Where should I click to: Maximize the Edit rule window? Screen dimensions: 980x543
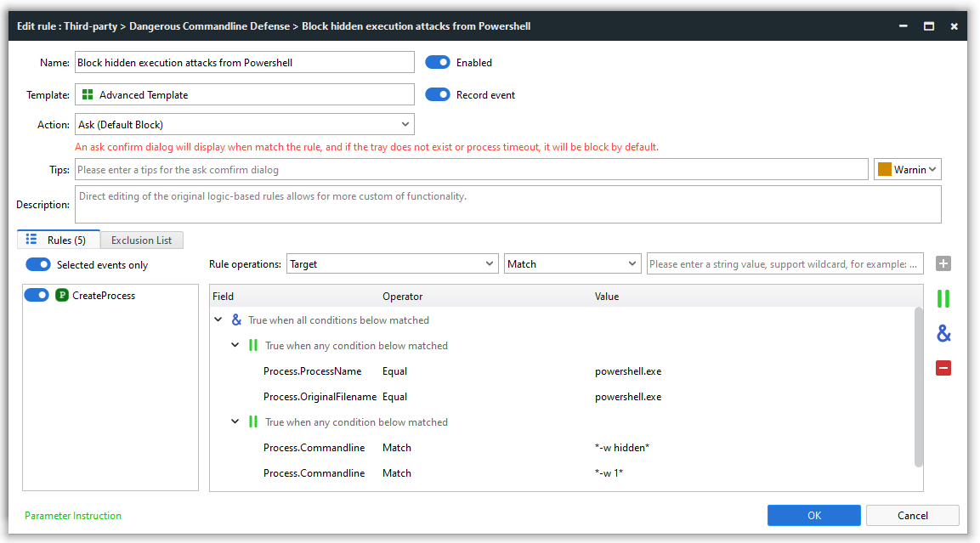929,26
